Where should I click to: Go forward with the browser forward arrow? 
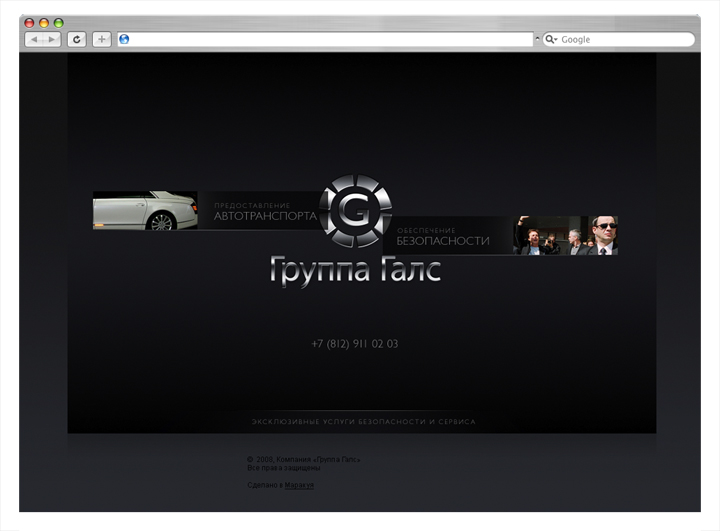pyautogui.click(x=52, y=40)
